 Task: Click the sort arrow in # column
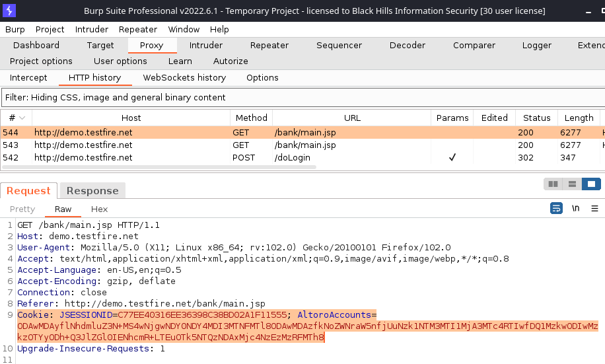(22, 118)
